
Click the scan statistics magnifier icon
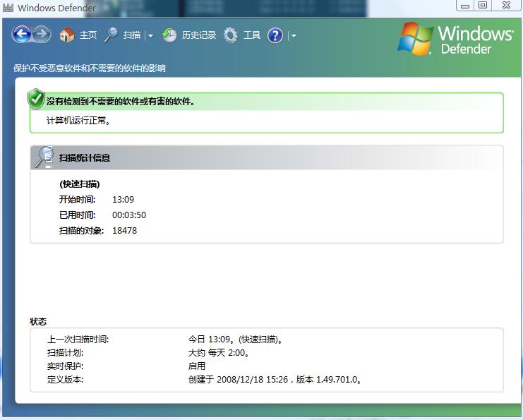tap(44, 157)
